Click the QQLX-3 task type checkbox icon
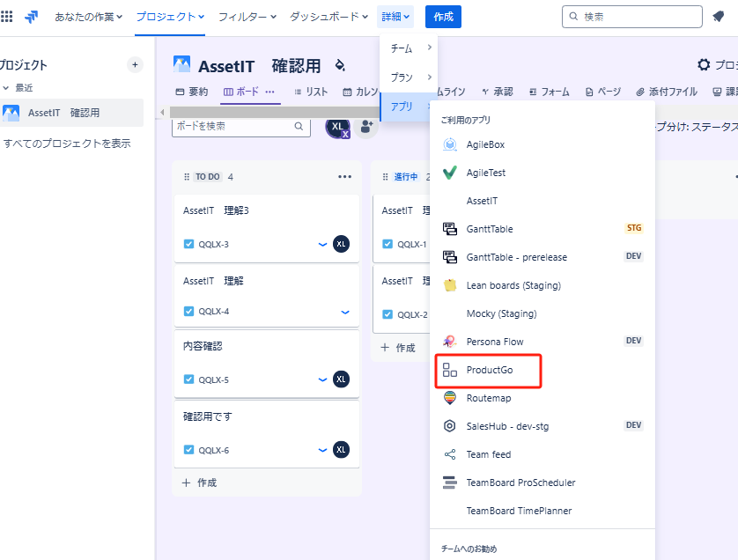 (x=188, y=244)
